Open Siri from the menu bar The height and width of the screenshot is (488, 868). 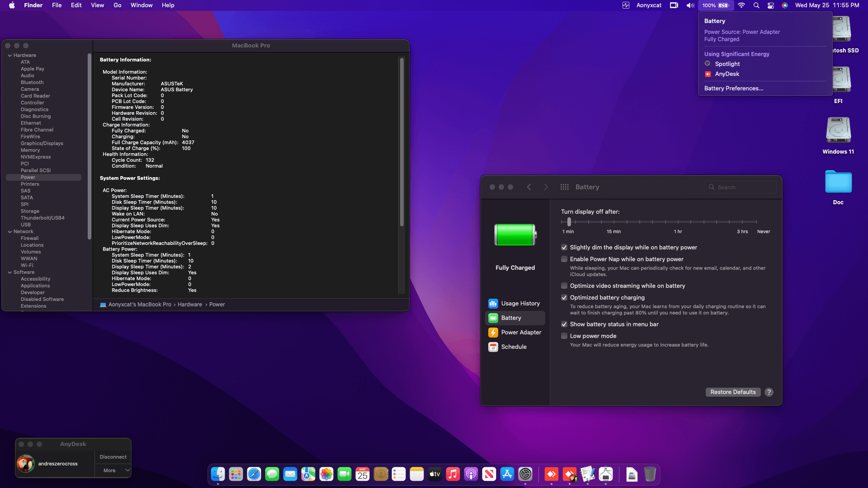point(785,5)
